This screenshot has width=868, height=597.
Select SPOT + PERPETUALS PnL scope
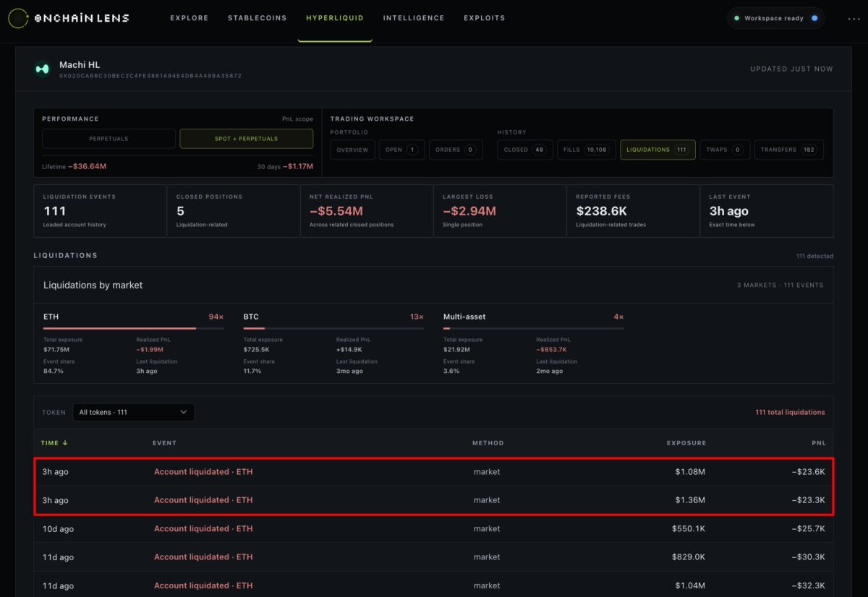tap(247, 139)
